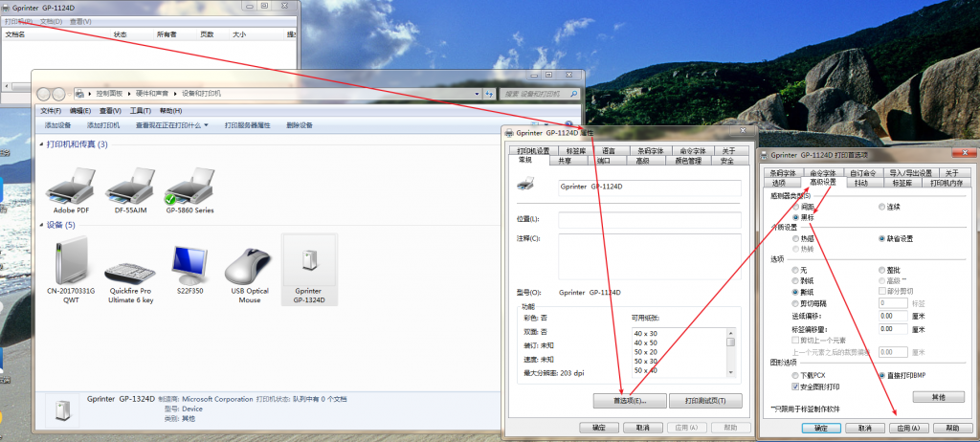Open the 查看现在正在打印什么 dropdown

click(172, 125)
